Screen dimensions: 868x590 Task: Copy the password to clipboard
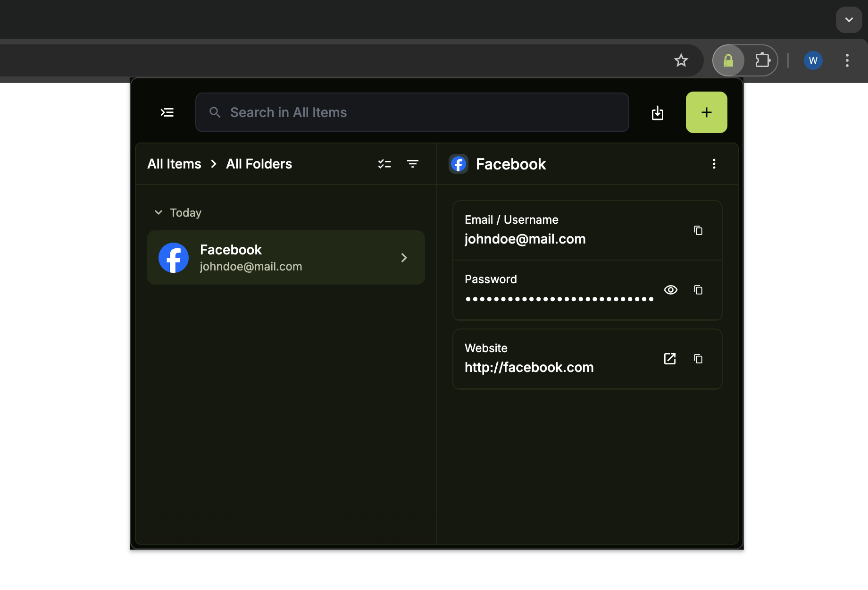(x=698, y=290)
